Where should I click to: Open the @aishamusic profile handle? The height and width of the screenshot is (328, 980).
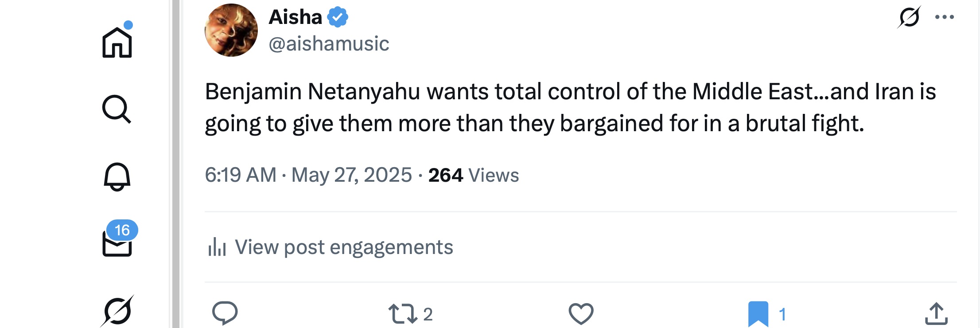click(329, 44)
